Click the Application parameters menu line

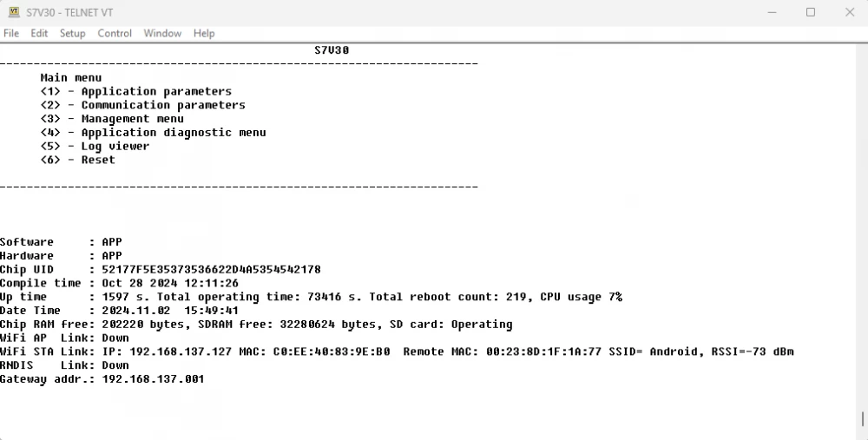136,91
